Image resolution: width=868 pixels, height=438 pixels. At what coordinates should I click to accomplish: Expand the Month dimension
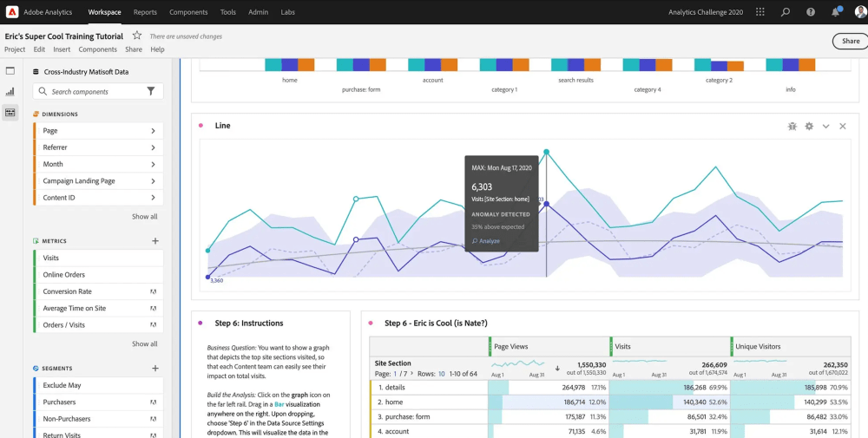(153, 164)
